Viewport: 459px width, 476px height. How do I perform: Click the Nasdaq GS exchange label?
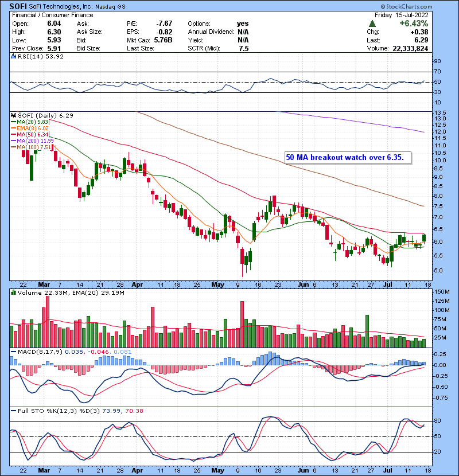[x=110, y=7]
